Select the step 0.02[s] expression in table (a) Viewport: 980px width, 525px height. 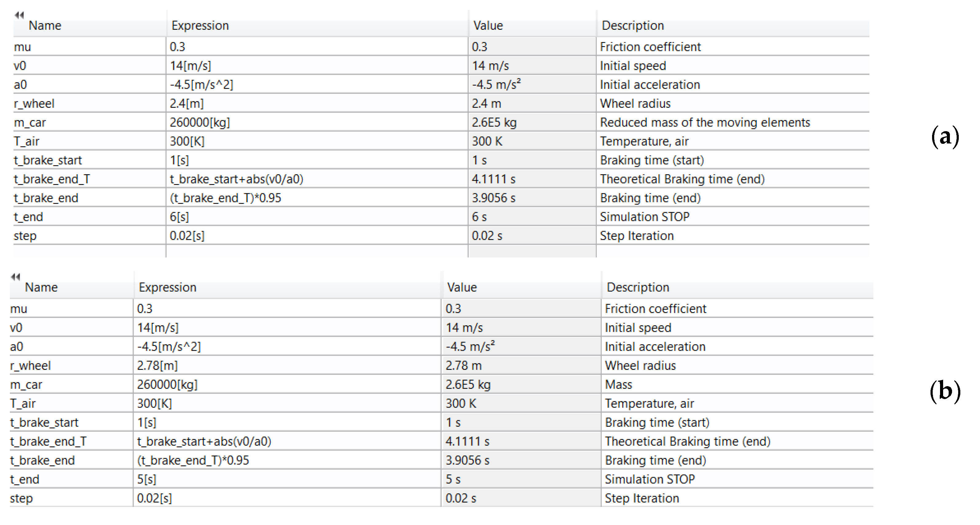[187, 236]
